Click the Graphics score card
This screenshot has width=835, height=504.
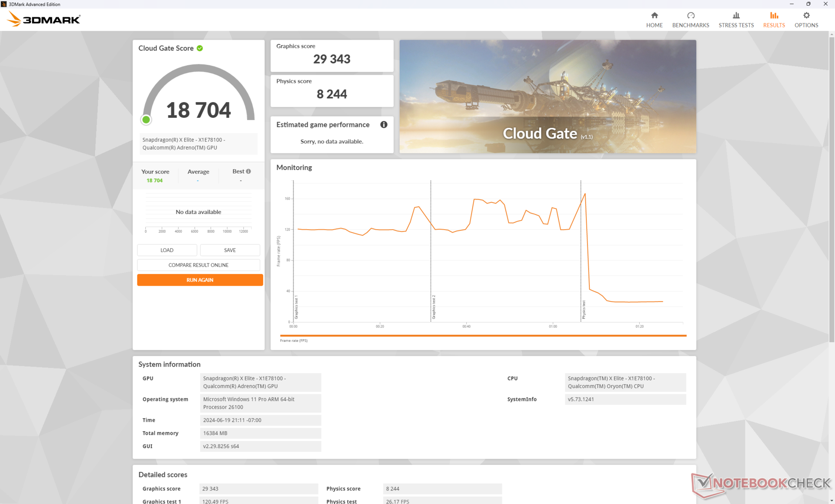tap(331, 56)
